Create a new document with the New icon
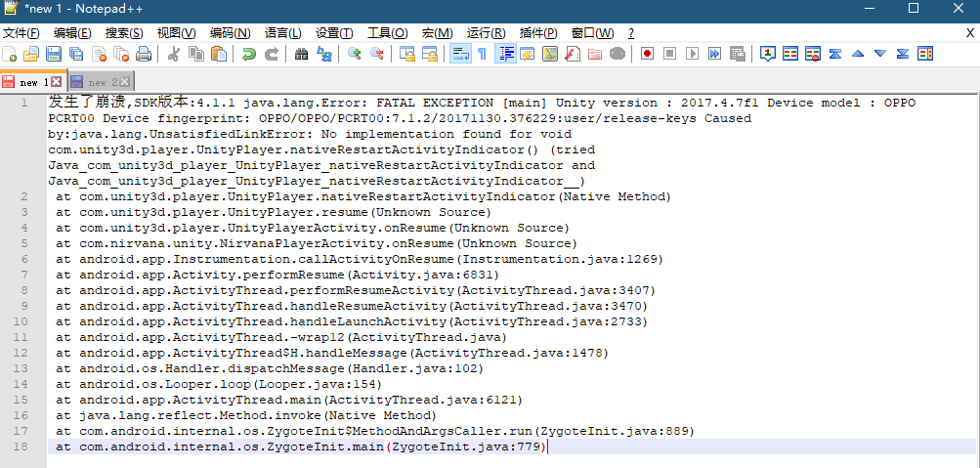 [10, 55]
